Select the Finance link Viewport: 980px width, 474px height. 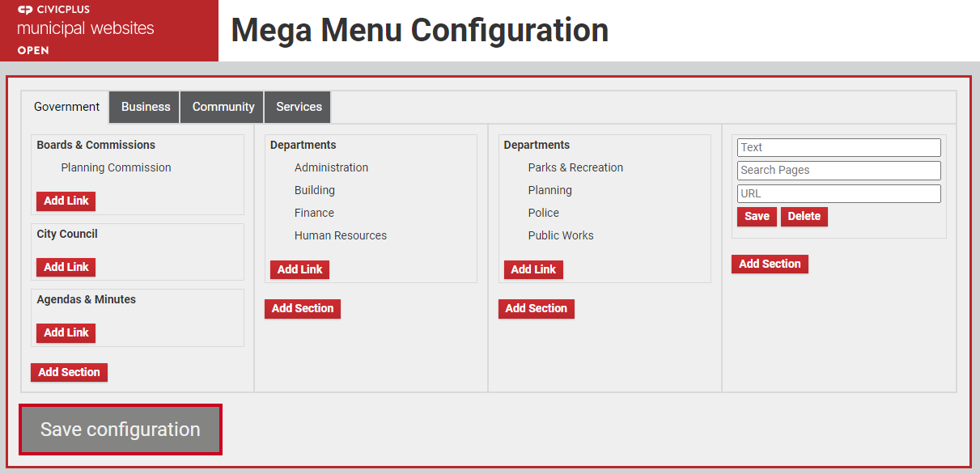click(314, 213)
